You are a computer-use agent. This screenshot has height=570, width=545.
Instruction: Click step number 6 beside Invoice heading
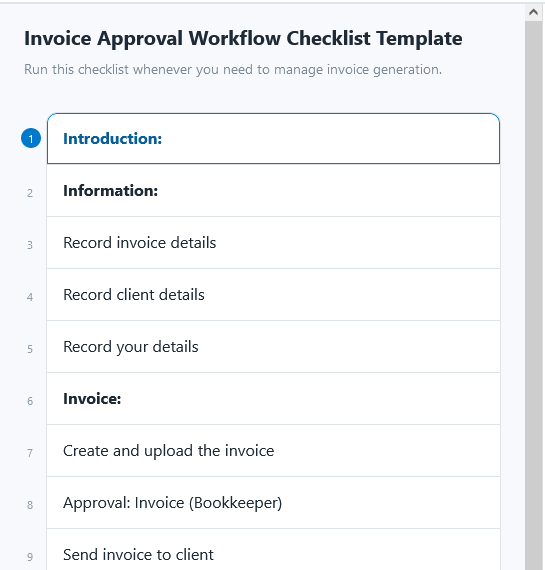tap(30, 401)
